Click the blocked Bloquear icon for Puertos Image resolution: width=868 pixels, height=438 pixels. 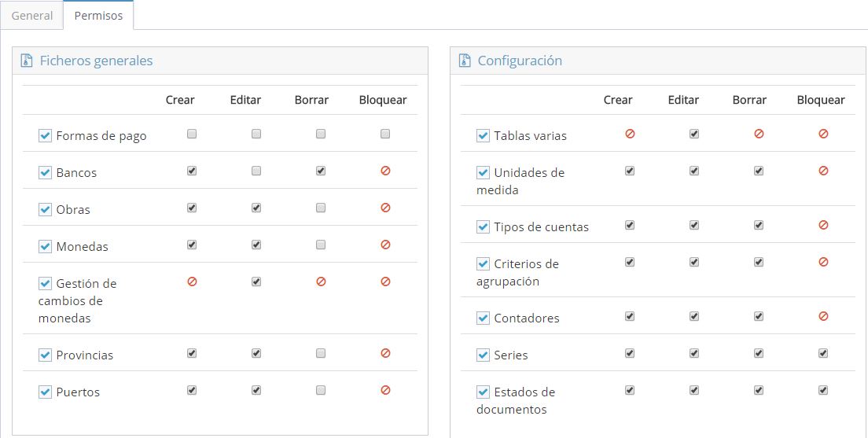[385, 390]
